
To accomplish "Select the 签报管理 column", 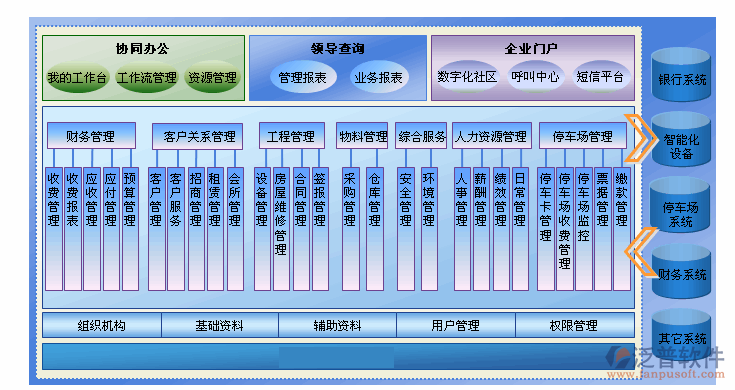I will [x=320, y=229].
